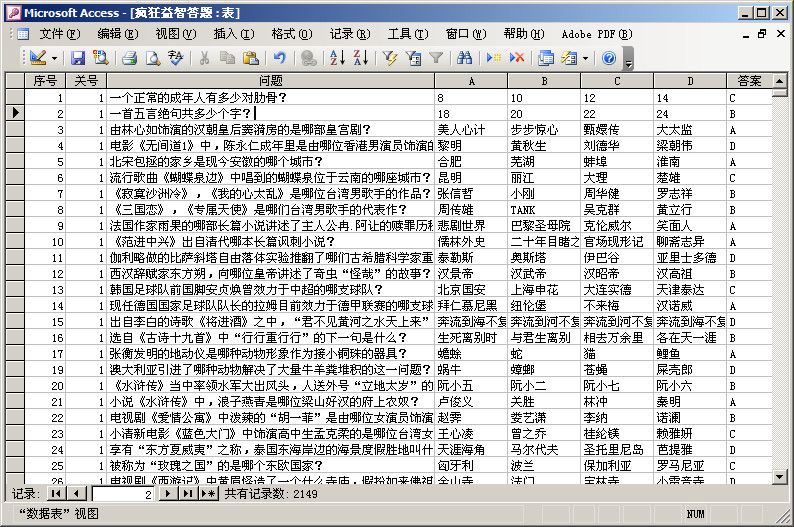Click the Filter By Selection icon
Image resolution: width=794 pixels, height=527 pixels.
[x=390, y=58]
